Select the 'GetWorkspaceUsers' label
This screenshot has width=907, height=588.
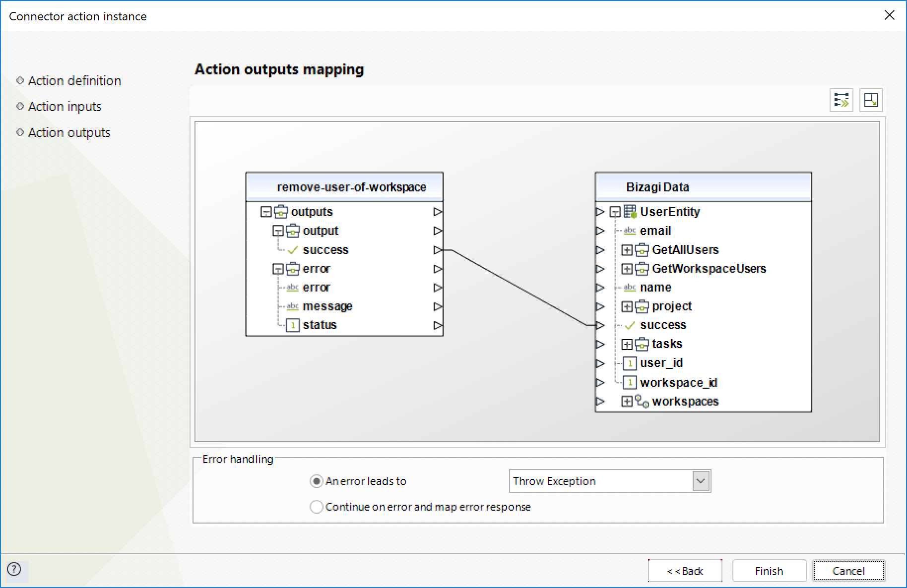[x=709, y=268]
